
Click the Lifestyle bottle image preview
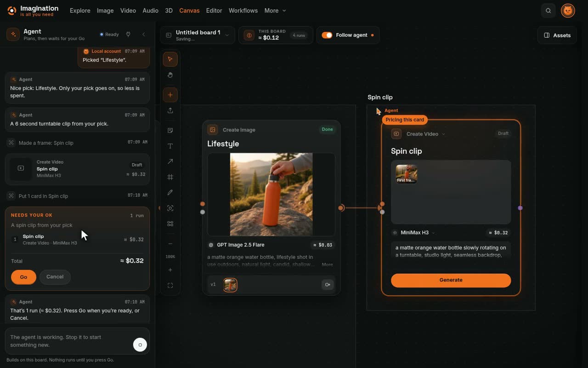point(271,195)
